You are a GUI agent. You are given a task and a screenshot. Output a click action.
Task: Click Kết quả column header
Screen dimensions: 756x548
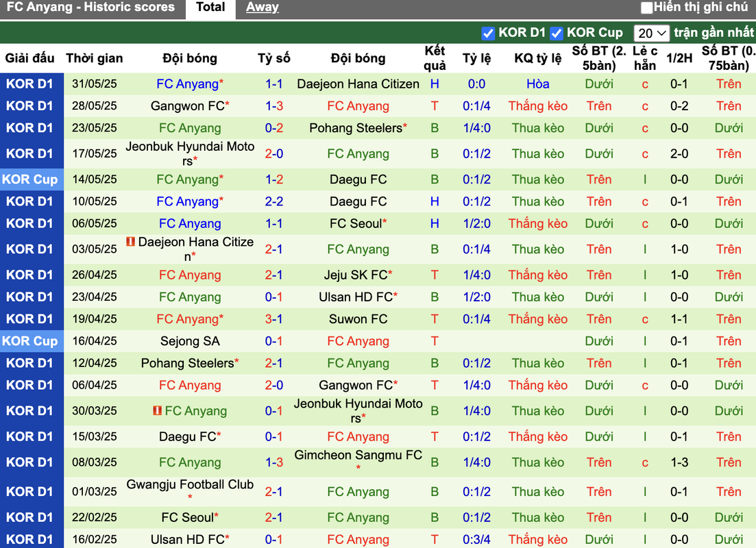[x=435, y=58]
